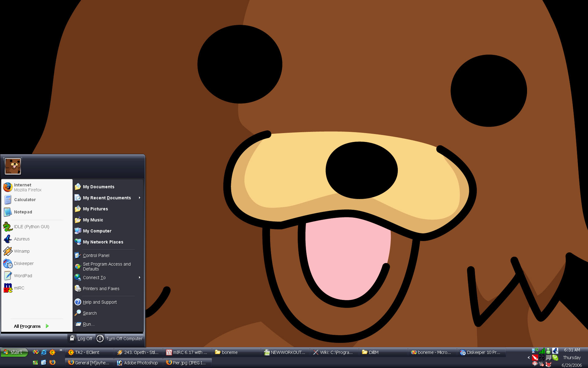Launch mIRC from the Start menu
Image resolution: width=588 pixels, height=368 pixels.
[x=36, y=288]
